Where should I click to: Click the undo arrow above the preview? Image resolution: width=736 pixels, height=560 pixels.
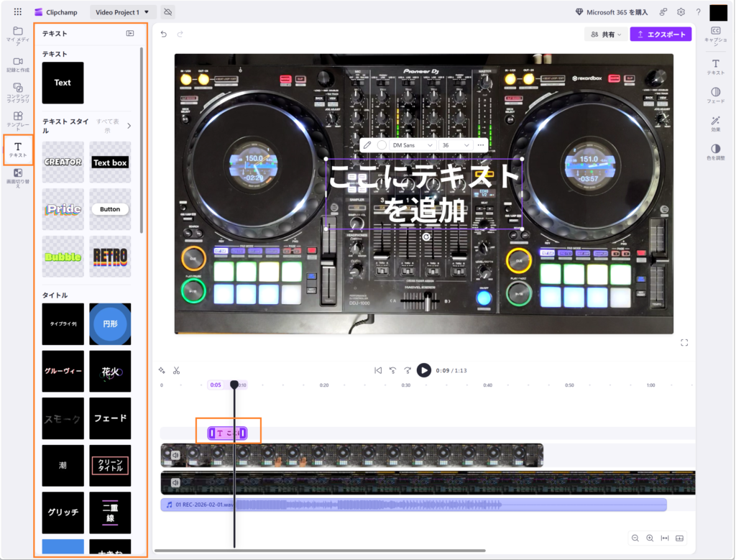[x=164, y=34]
